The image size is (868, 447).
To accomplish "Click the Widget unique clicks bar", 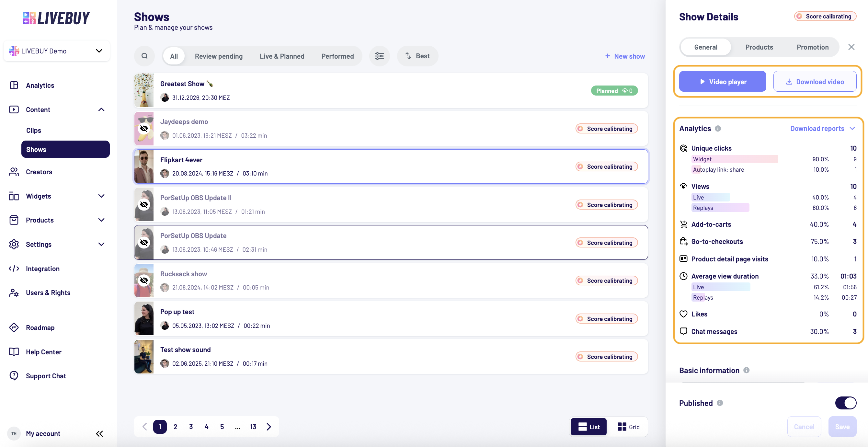I will pyautogui.click(x=735, y=159).
